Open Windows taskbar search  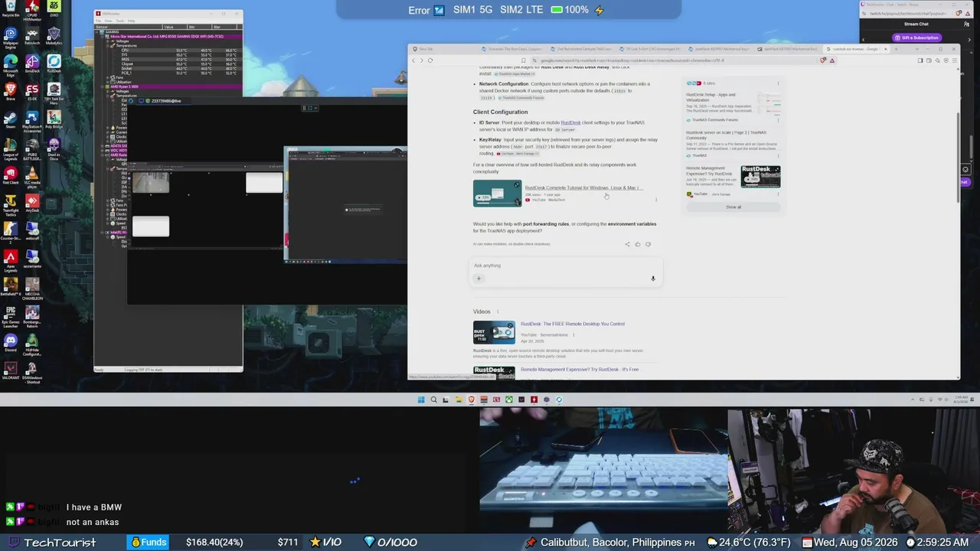click(x=433, y=399)
